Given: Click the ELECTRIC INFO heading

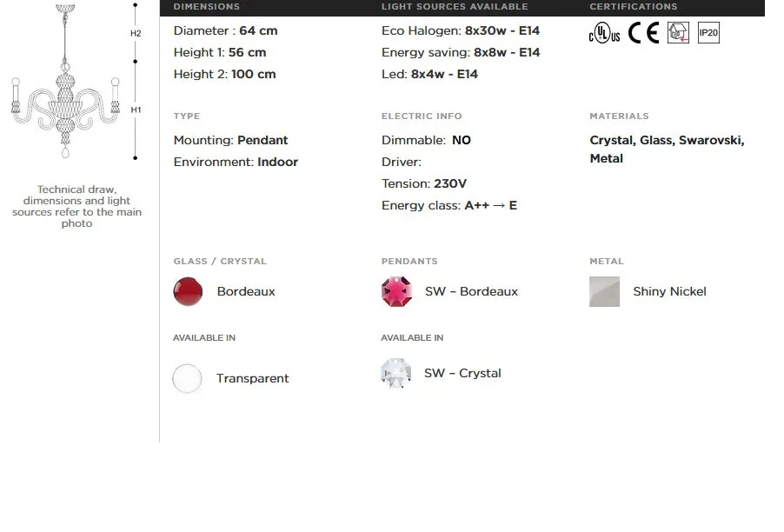Looking at the screenshot, I should 422,116.
